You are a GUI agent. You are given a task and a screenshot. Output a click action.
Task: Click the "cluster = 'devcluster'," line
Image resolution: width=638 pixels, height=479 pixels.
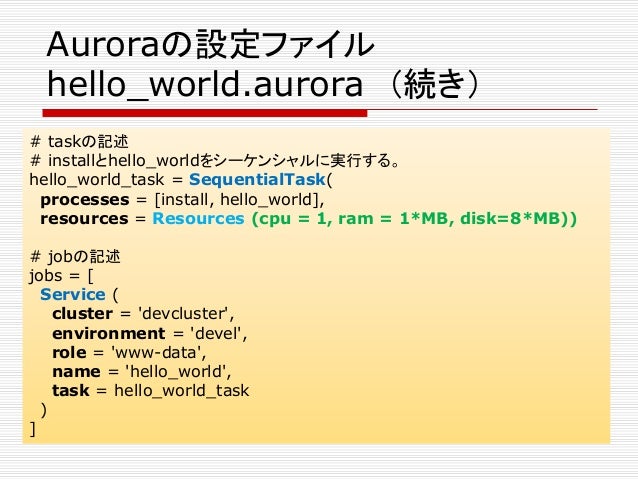click(143, 314)
